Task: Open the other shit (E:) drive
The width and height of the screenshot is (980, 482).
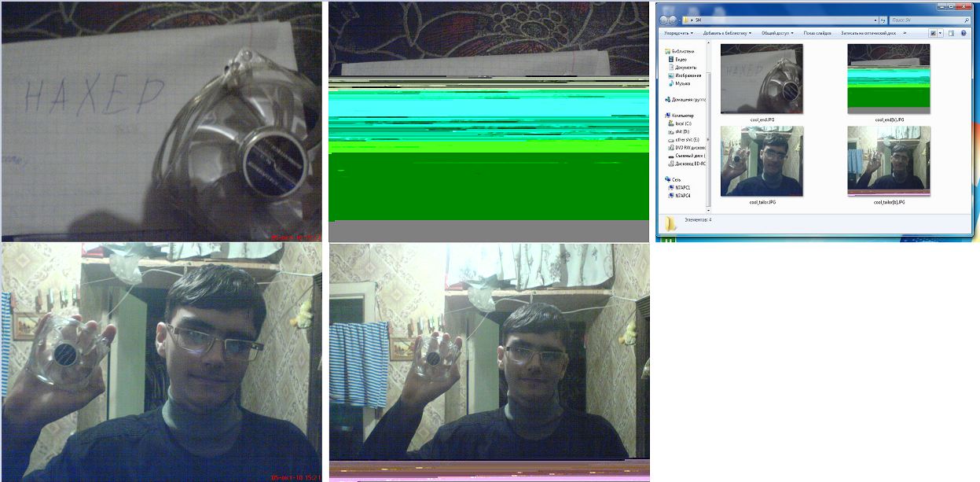Action: (685, 139)
